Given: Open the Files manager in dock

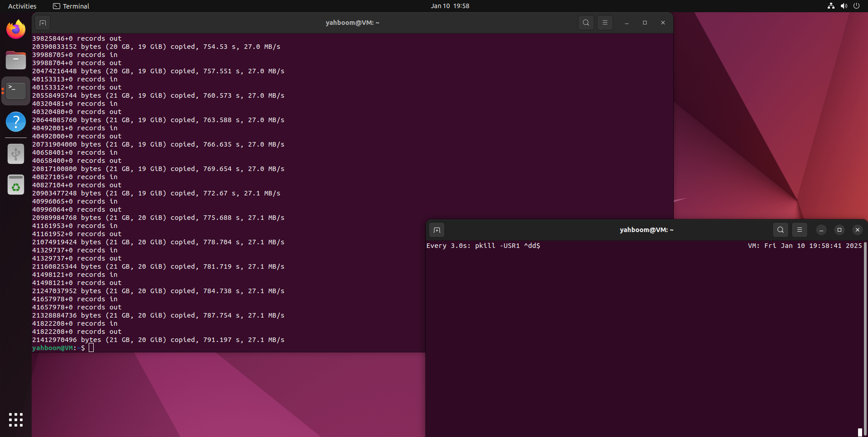Looking at the screenshot, I should click(16, 61).
